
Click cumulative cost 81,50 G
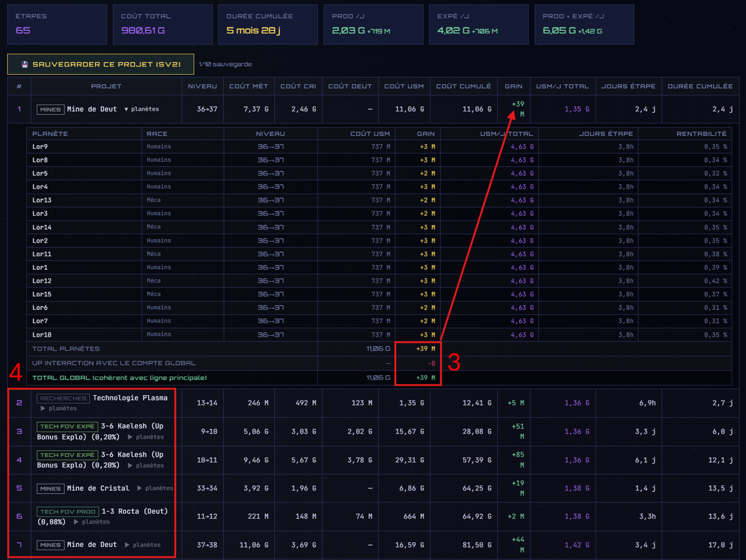[x=477, y=545]
